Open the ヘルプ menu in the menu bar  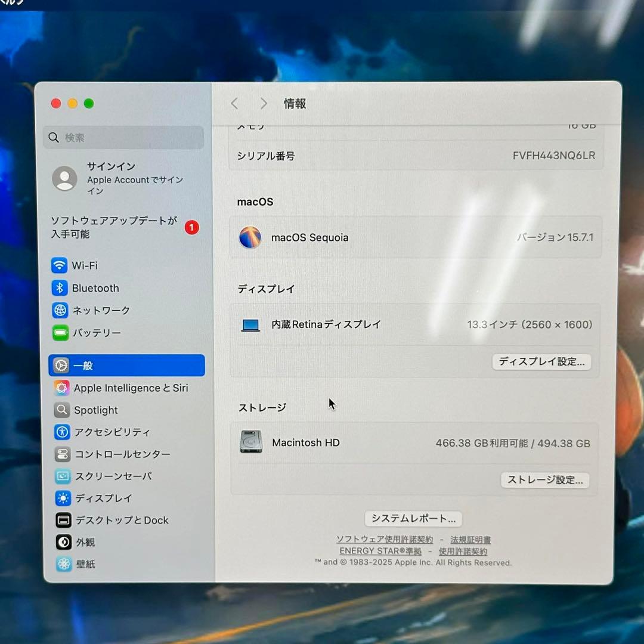(11, 2)
